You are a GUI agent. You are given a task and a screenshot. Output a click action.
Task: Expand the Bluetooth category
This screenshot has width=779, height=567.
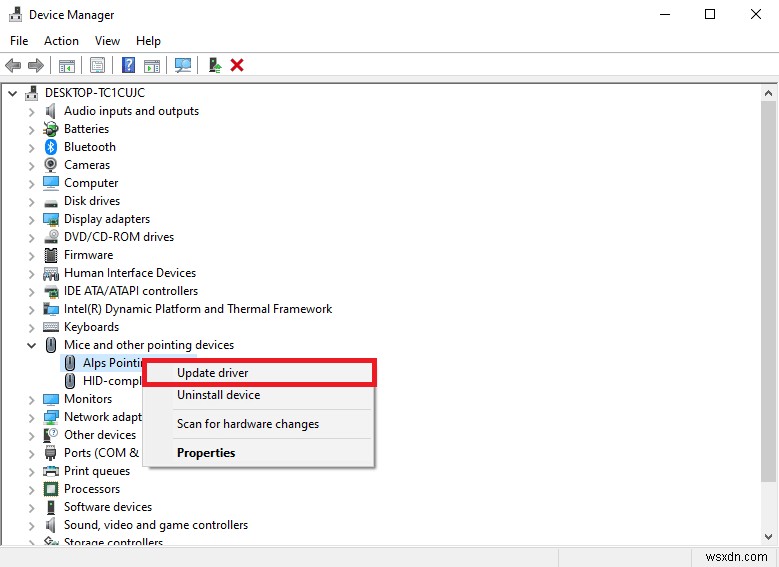[x=31, y=148]
